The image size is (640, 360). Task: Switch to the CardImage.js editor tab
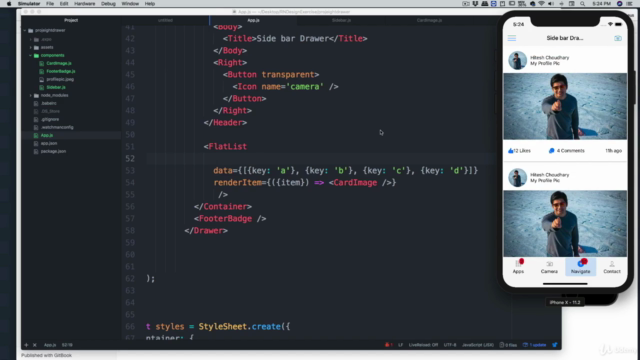[429, 20]
